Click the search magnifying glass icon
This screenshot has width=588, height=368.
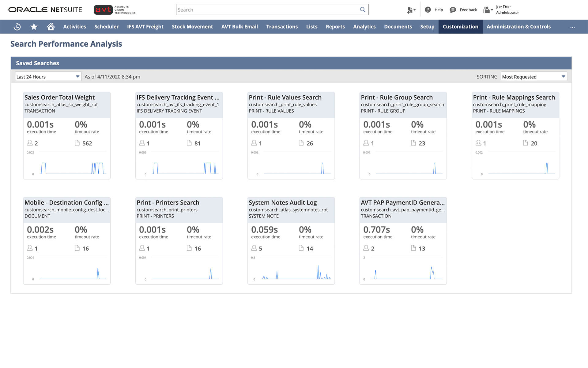pos(363,10)
